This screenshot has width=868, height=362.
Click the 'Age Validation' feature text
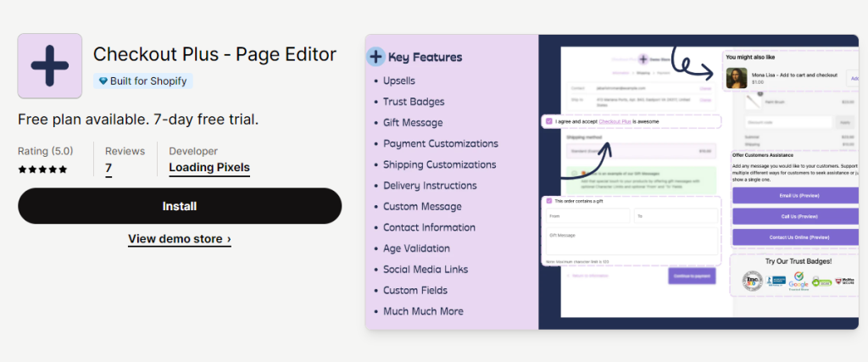[x=416, y=248]
